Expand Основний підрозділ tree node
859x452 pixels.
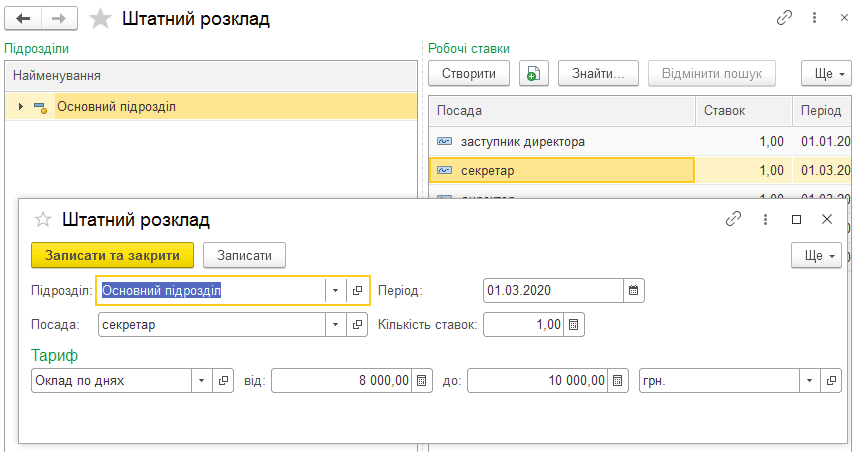(x=21, y=106)
